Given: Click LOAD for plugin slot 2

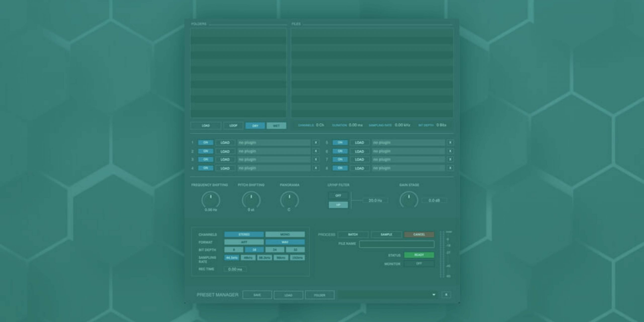Looking at the screenshot, I should tap(225, 151).
